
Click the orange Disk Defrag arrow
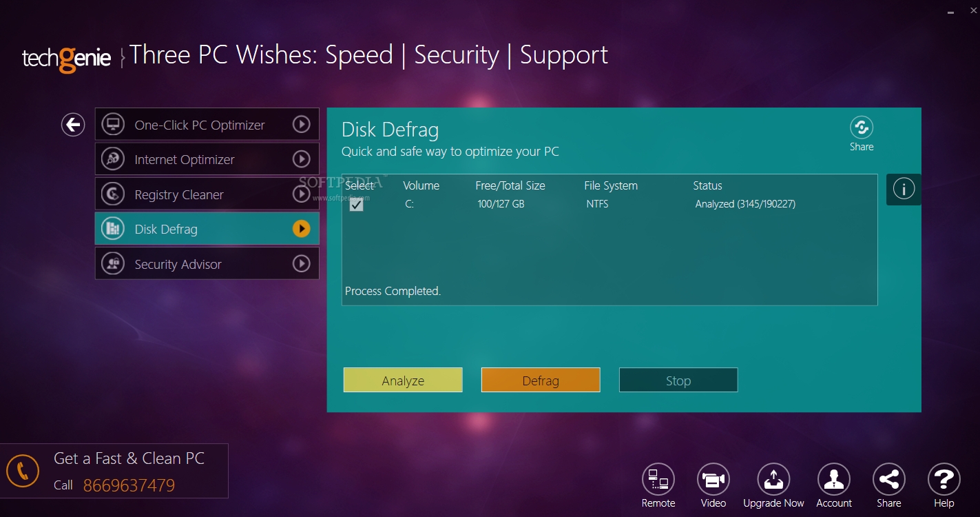(x=302, y=229)
